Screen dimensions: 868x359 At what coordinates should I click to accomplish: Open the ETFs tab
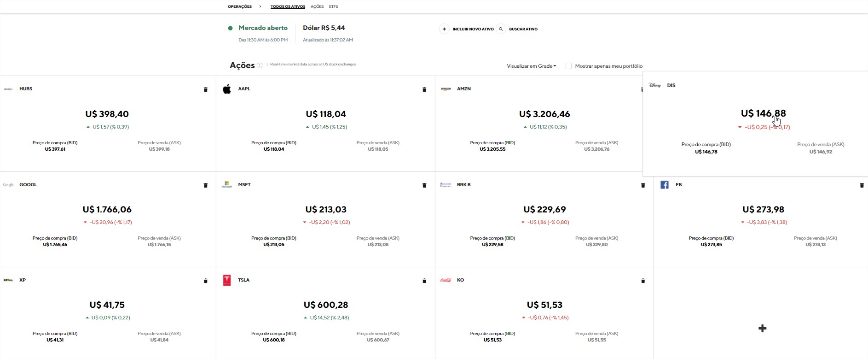point(333,6)
